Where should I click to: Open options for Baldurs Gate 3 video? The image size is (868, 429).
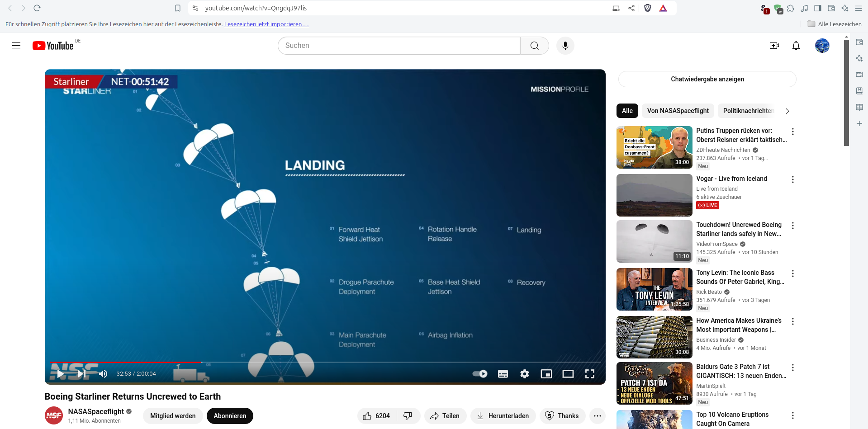[x=792, y=368]
